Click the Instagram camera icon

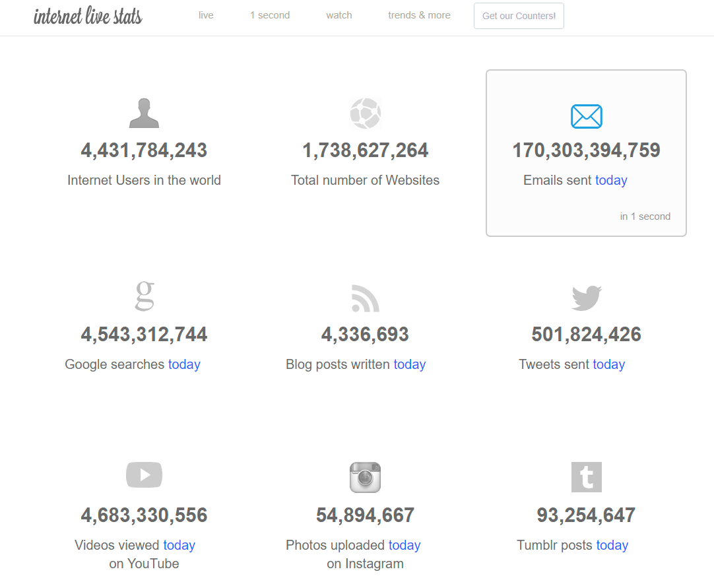(x=365, y=477)
